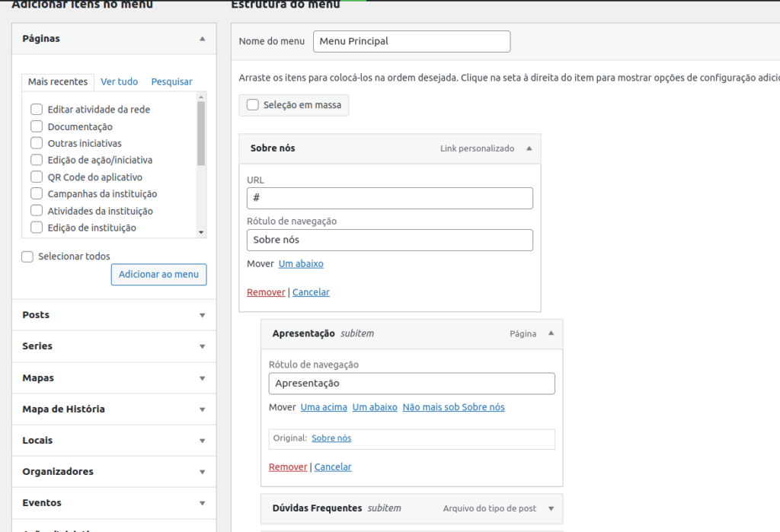Check the Documentação page checkbox
Image resolution: width=780 pixels, height=532 pixels.
coord(37,126)
